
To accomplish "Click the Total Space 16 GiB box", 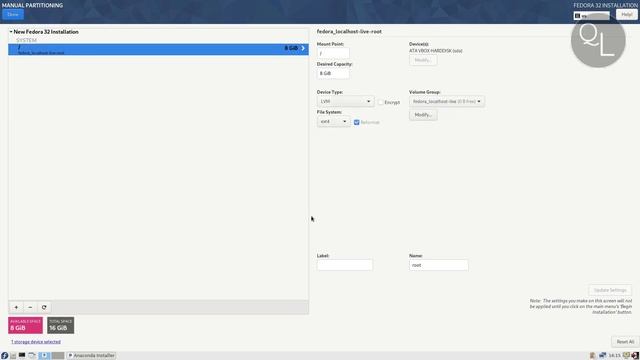I will click(60, 325).
